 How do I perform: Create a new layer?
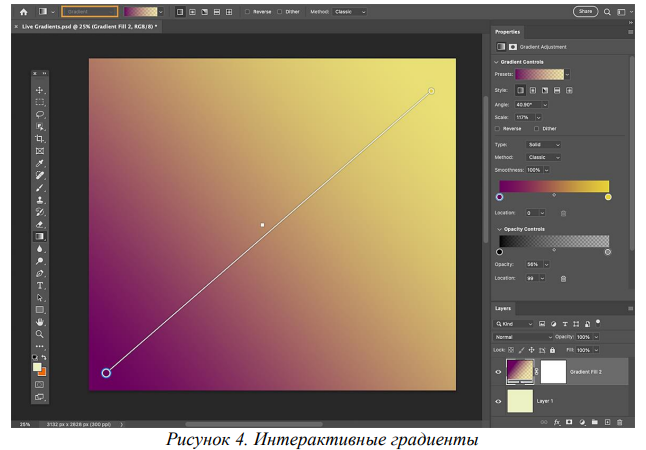(607, 422)
